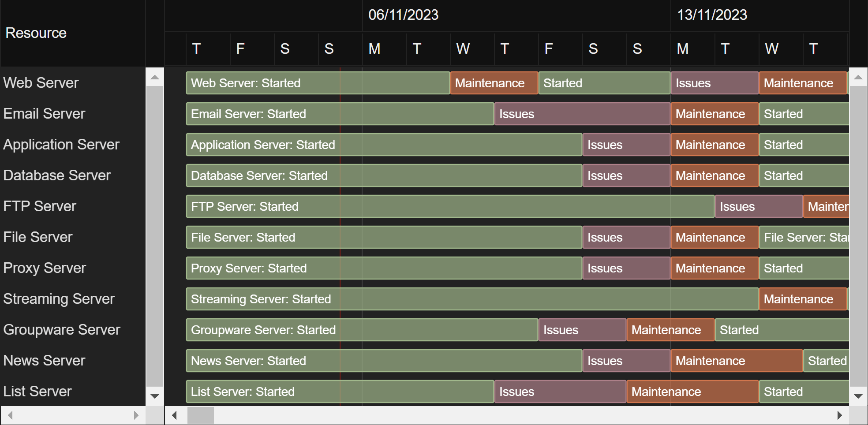Select the News Server resource row
This screenshot has height=425, width=868.
pyautogui.click(x=44, y=361)
